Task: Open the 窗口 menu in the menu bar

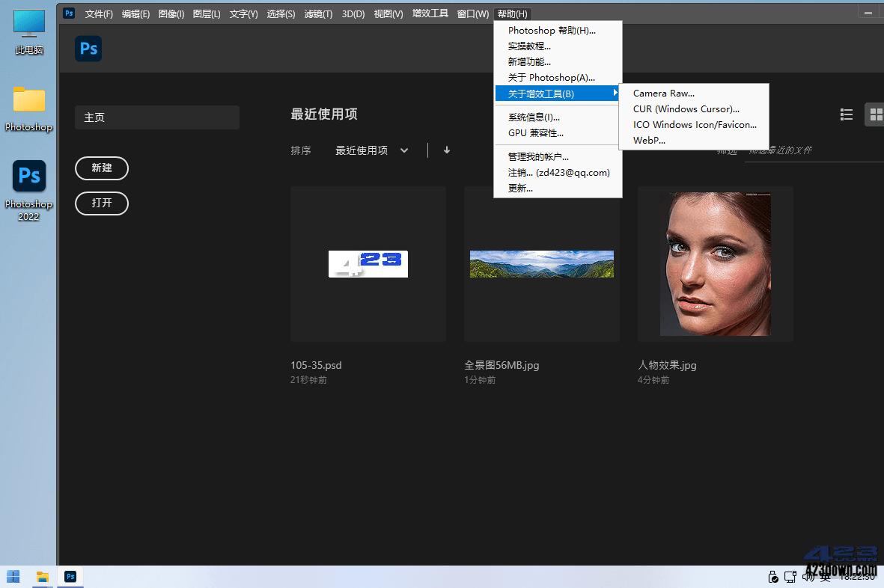Action: (472, 13)
